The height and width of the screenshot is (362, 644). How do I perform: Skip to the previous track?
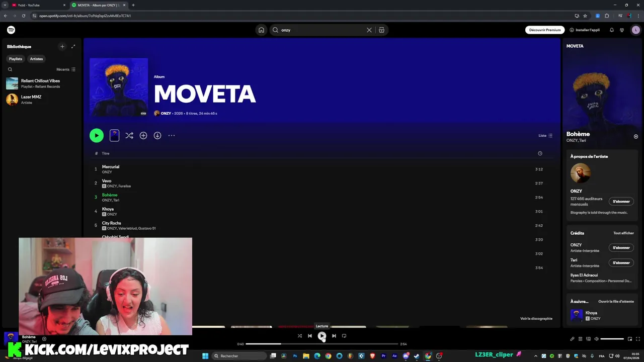point(310,336)
